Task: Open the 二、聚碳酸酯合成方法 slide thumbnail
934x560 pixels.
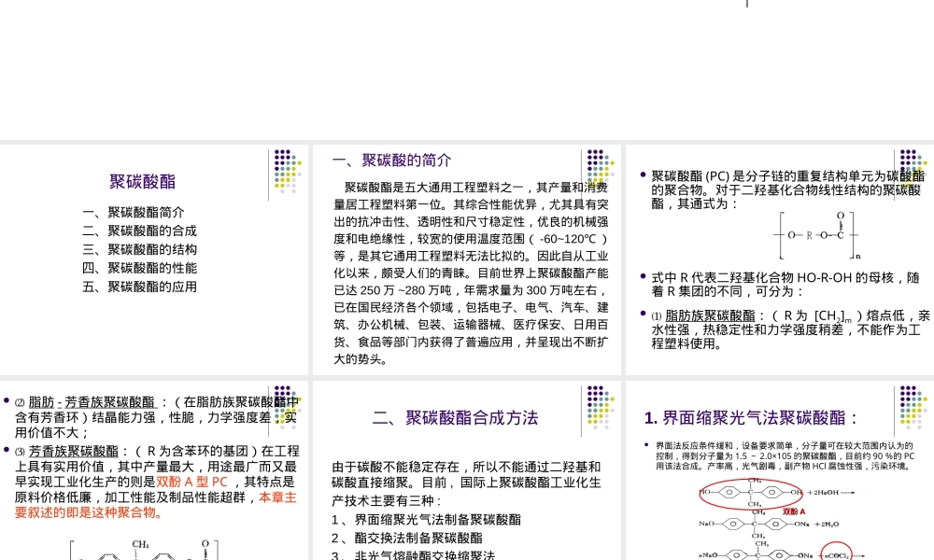Action: coord(466,470)
